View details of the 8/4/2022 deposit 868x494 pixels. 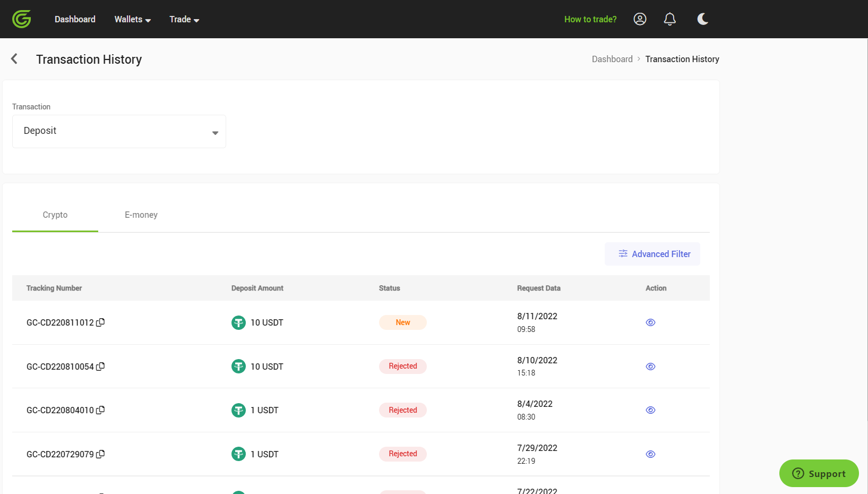(650, 410)
